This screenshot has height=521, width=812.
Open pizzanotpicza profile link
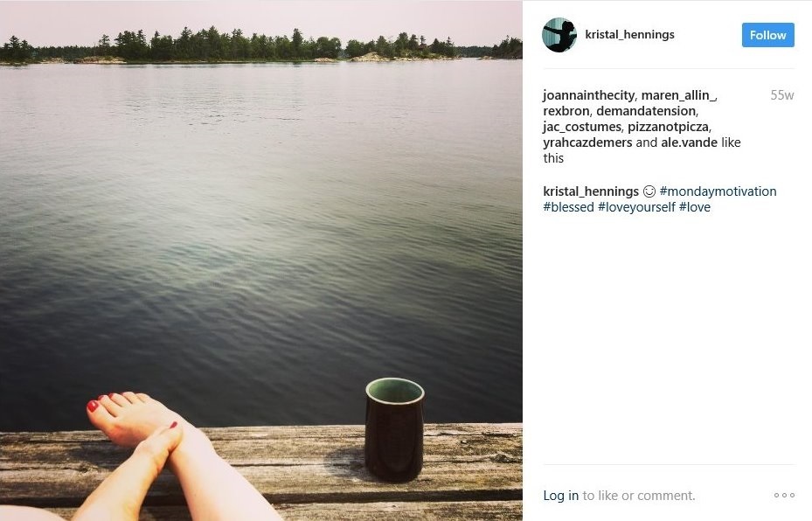pyautogui.click(x=669, y=127)
